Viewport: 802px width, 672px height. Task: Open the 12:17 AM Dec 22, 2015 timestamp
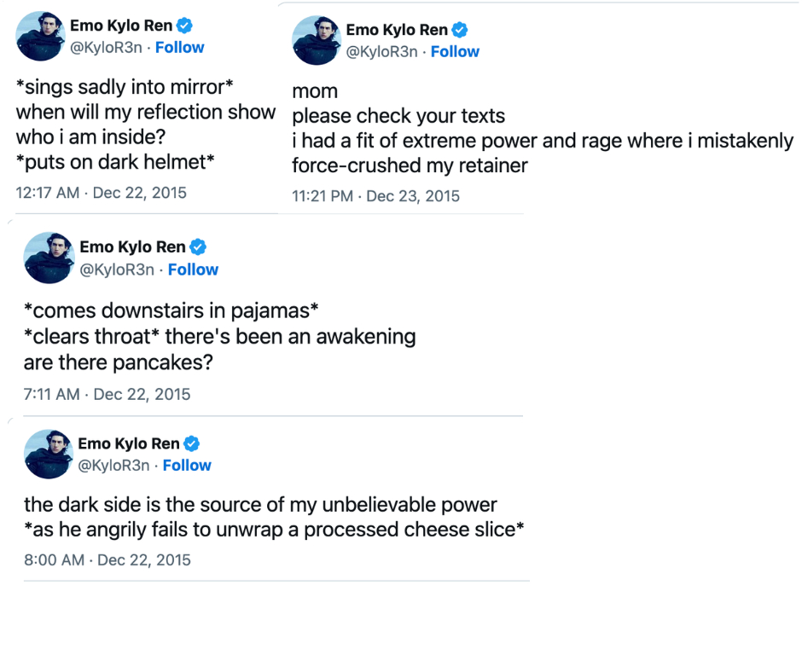pos(101,192)
